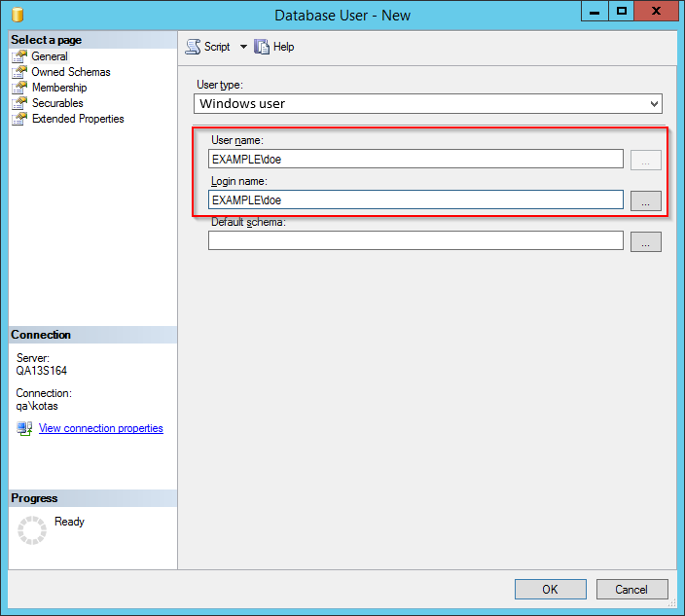Click the connection properties icon
This screenshot has width=685, height=616.
tap(24, 429)
